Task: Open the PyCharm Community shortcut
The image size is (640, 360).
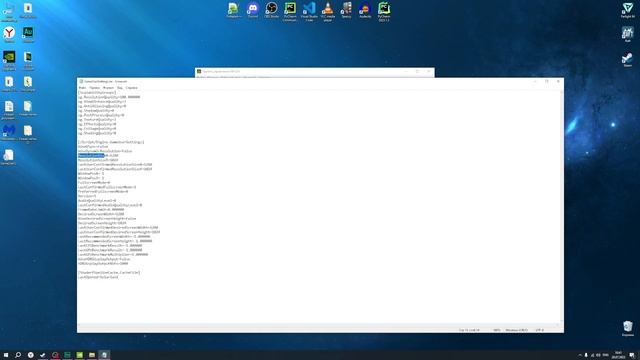Action: tap(290, 11)
